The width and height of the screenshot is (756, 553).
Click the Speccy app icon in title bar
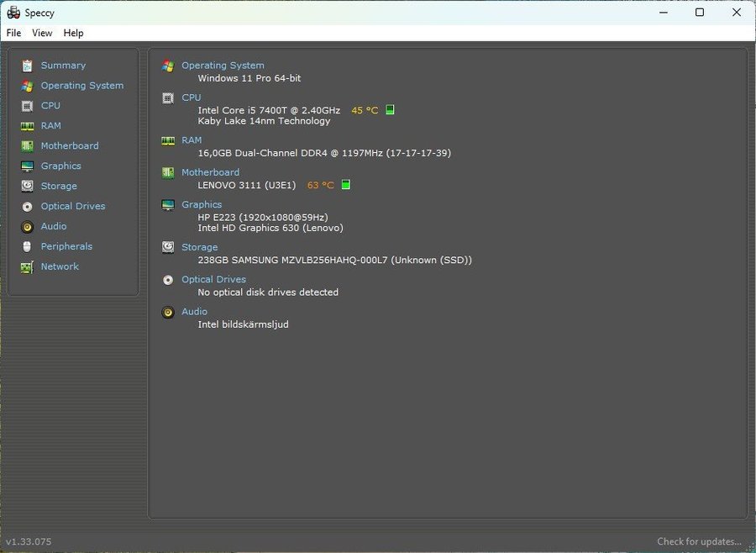pos(13,13)
